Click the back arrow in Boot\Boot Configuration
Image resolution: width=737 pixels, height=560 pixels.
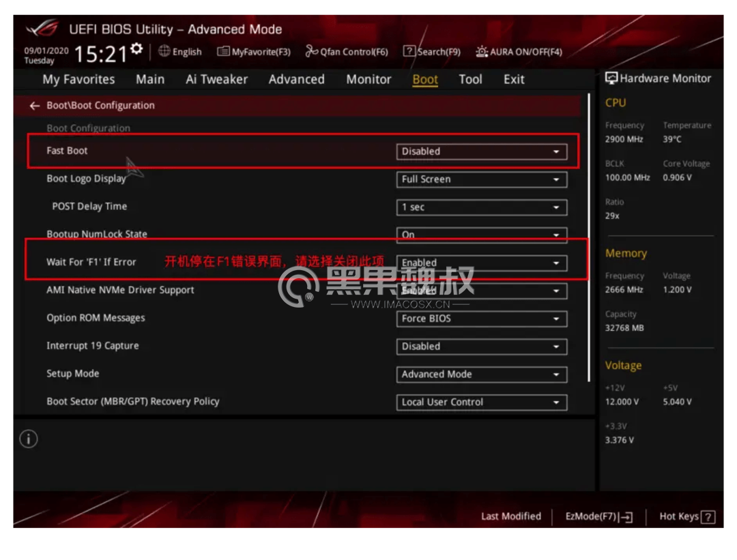(x=34, y=106)
